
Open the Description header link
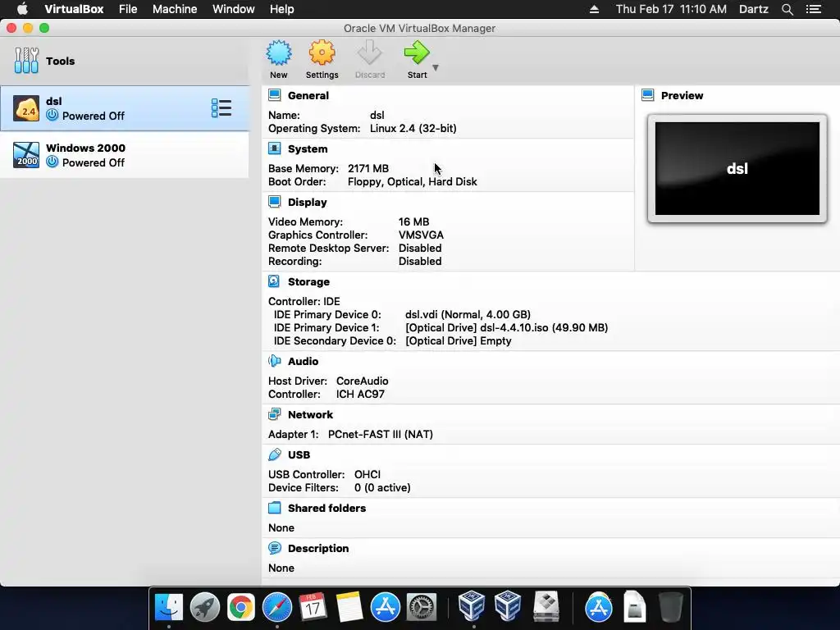coord(318,548)
